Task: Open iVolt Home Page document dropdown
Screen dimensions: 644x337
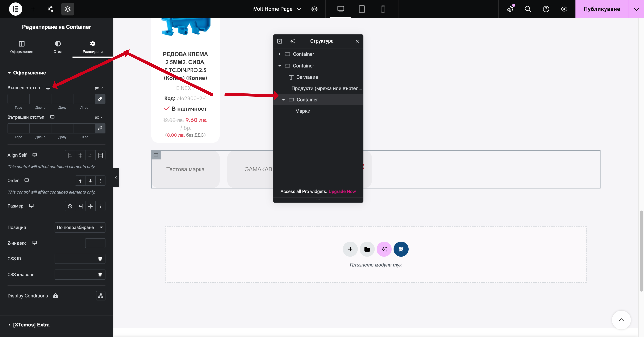Action: point(277,9)
